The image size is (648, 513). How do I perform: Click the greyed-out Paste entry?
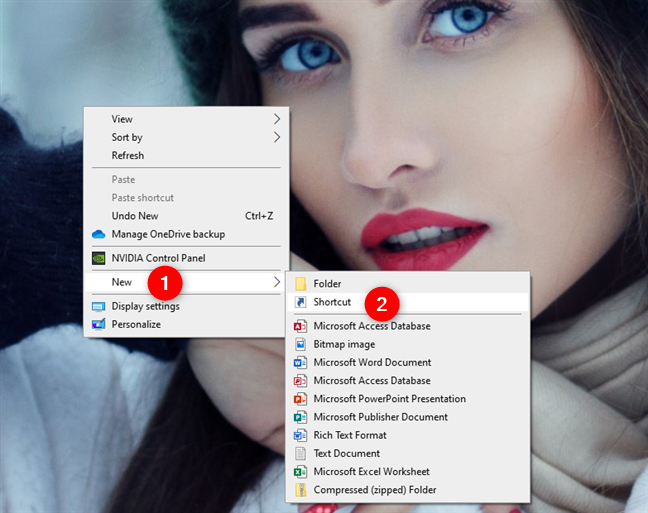[x=186, y=179]
